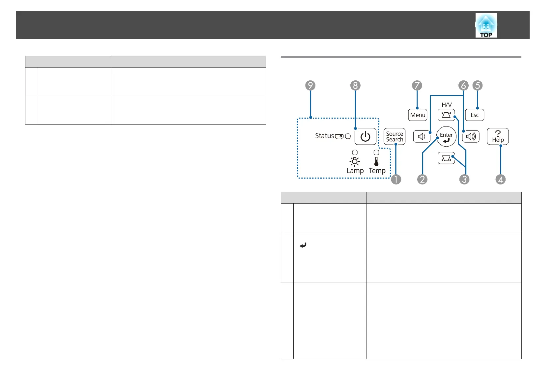Click the upper H/V keystone icon
The width and height of the screenshot is (555, 392).
pyautogui.click(x=446, y=115)
